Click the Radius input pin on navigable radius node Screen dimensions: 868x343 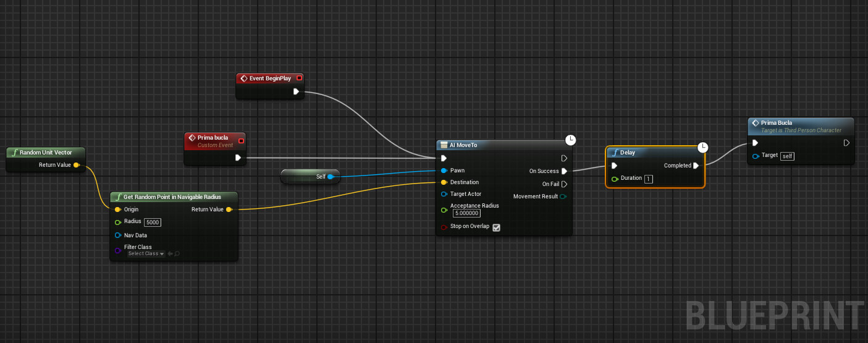coord(118,222)
